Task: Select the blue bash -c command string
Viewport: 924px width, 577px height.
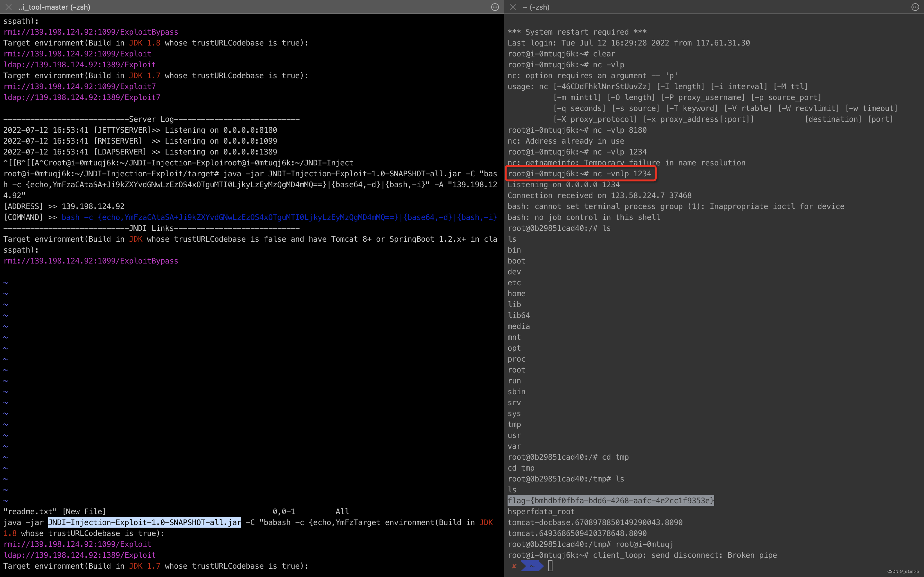Action: point(279,217)
